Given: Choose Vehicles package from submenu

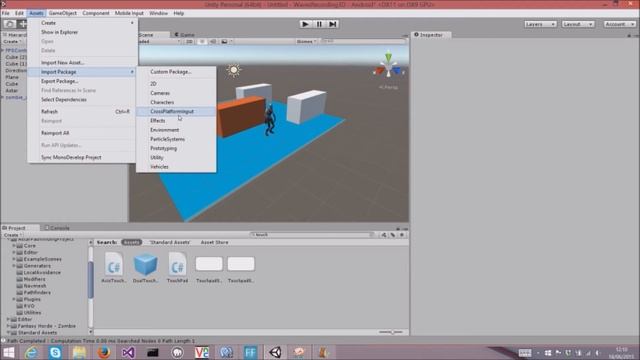Looking at the screenshot, I should pos(176,167).
